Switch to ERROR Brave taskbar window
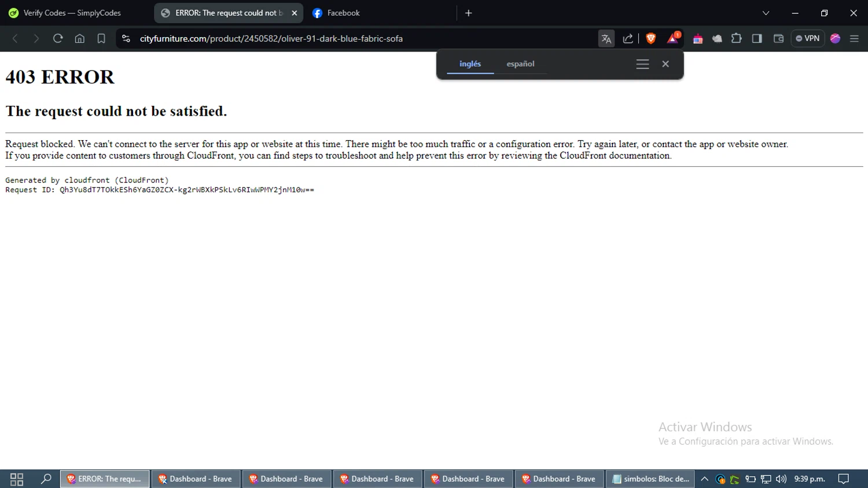The height and width of the screenshot is (488, 868). [x=105, y=479]
